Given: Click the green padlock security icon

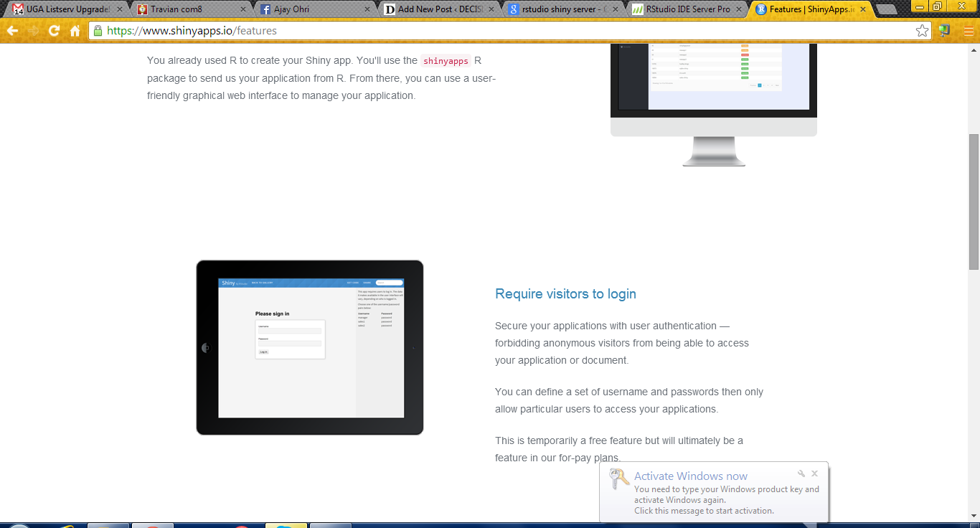Looking at the screenshot, I should point(98,31).
